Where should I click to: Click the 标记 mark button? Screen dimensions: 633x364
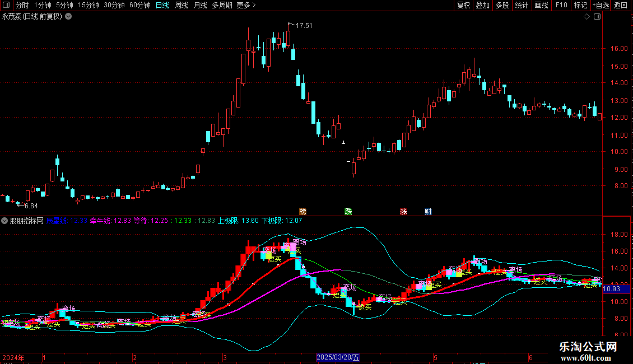(x=580, y=5)
